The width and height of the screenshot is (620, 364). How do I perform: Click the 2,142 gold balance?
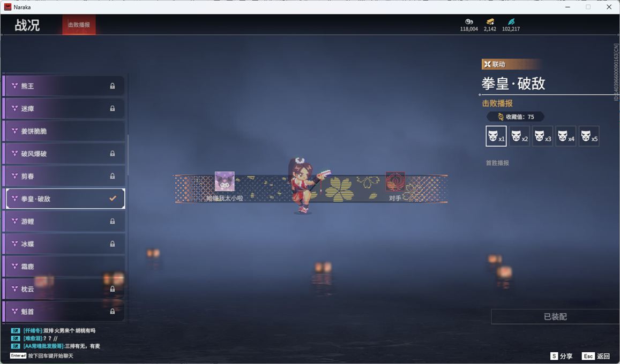click(x=490, y=29)
